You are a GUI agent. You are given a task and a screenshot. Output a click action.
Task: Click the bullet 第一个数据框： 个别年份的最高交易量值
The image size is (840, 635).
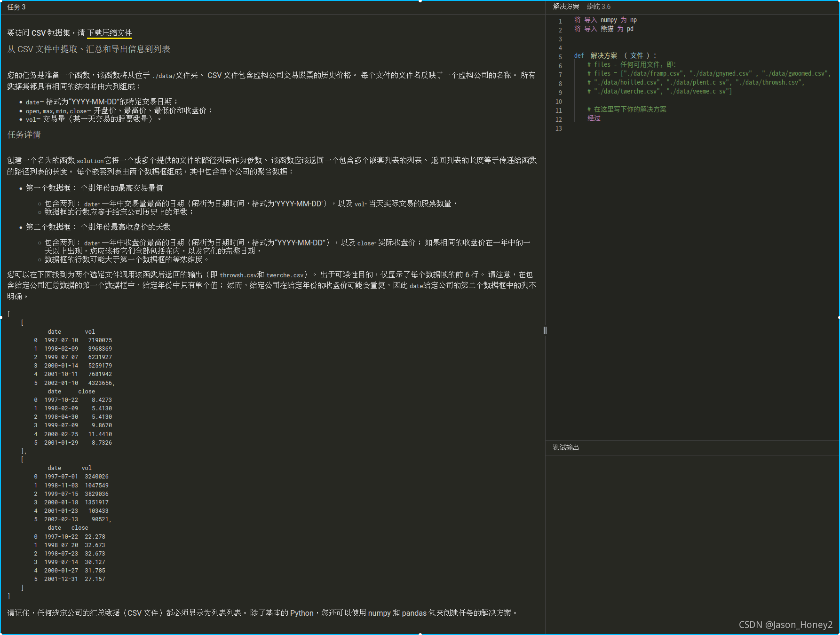94,188
